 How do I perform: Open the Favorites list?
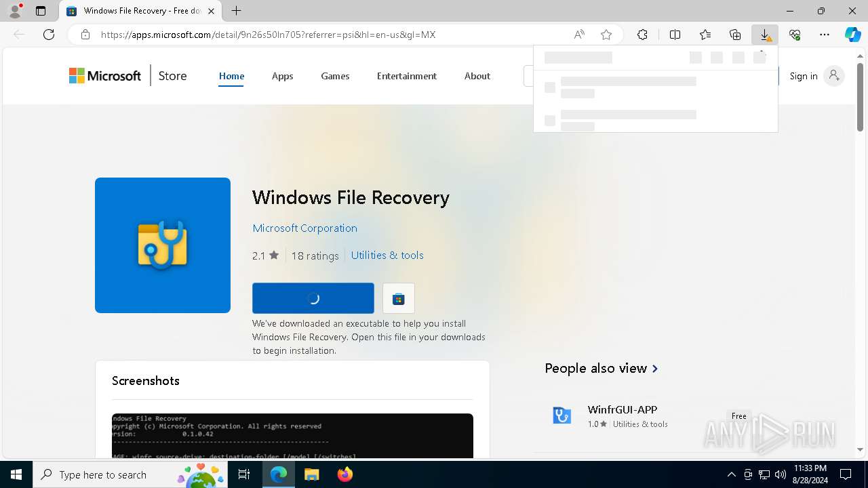(705, 35)
